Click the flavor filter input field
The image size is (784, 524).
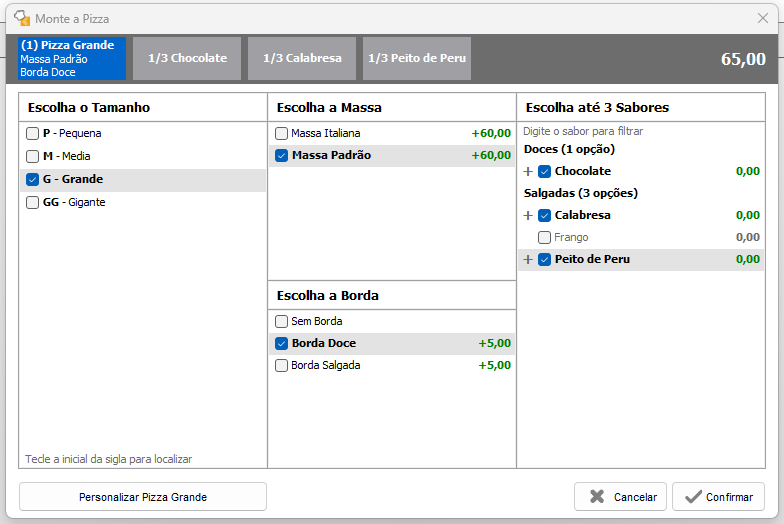[x=640, y=131]
